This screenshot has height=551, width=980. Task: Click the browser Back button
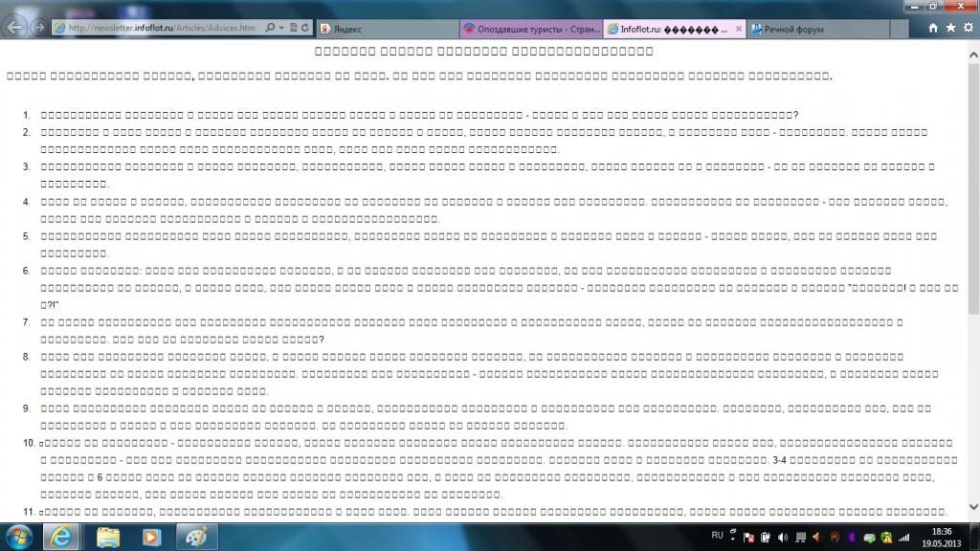(16, 27)
